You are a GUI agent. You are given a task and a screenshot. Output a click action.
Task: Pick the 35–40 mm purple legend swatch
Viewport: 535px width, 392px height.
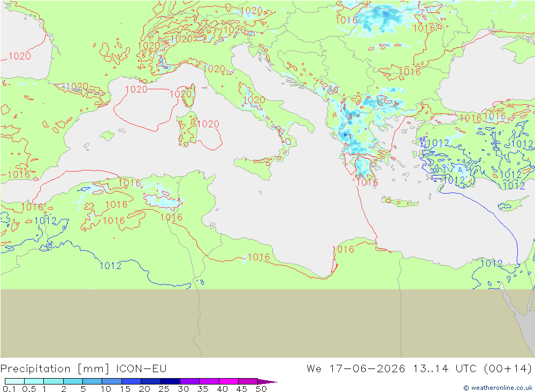(209, 381)
